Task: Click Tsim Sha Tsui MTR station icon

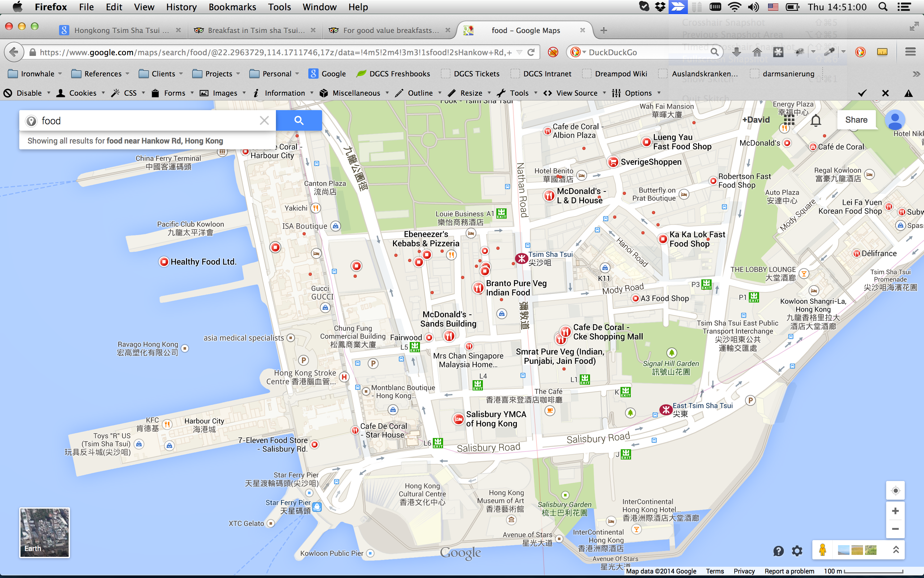Action: (521, 259)
